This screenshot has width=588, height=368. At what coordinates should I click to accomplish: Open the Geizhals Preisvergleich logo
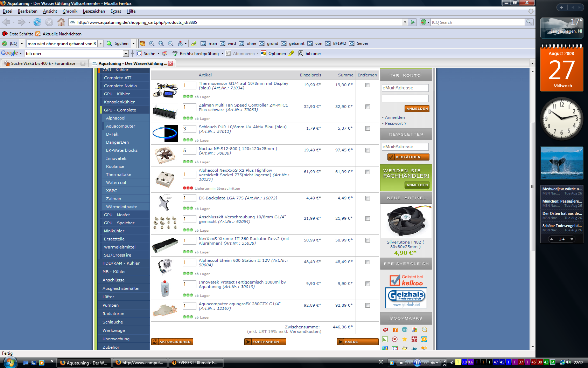coord(406,298)
